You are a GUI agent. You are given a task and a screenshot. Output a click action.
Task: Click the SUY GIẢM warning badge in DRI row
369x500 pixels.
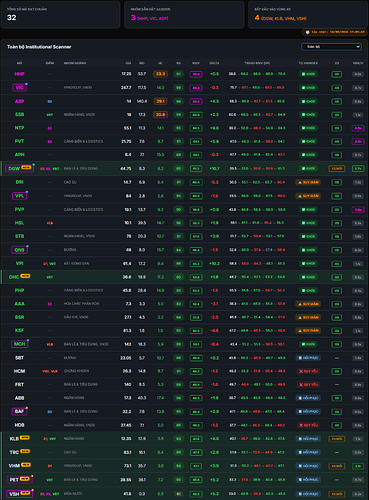pyautogui.click(x=308, y=182)
